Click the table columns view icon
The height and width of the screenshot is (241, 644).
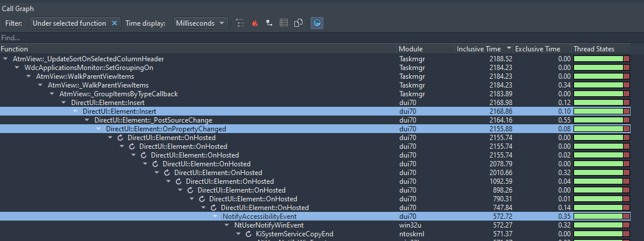tap(284, 23)
